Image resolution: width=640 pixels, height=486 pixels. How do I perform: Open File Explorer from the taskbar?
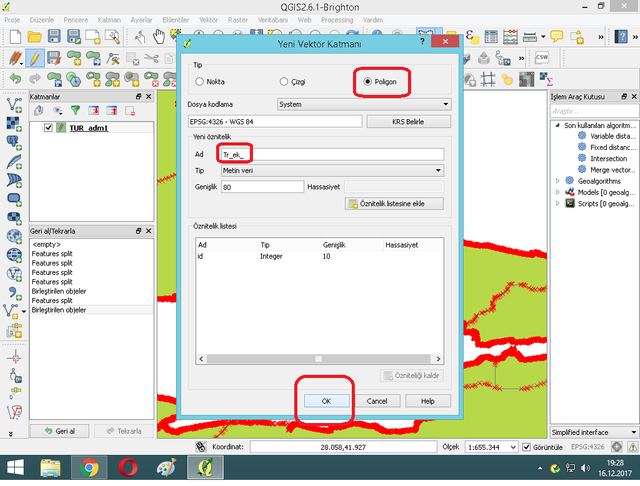click(51, 468)
